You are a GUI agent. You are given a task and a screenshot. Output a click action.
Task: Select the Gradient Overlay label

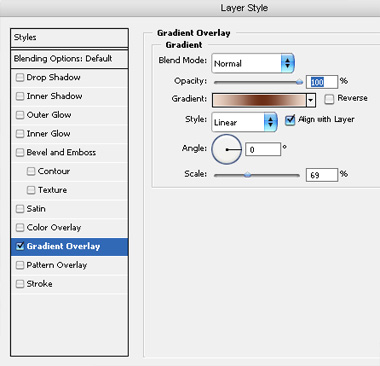point(63,246)
